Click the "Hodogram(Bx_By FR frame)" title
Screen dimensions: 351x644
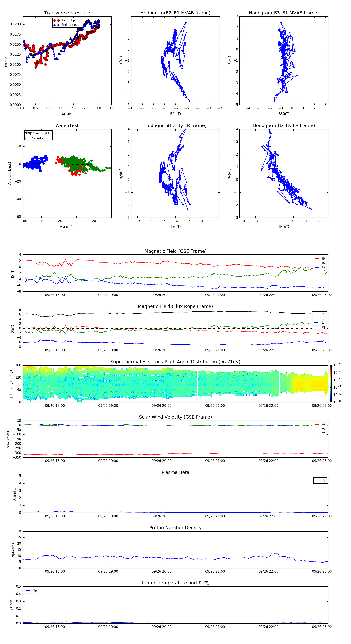[284, 125]
